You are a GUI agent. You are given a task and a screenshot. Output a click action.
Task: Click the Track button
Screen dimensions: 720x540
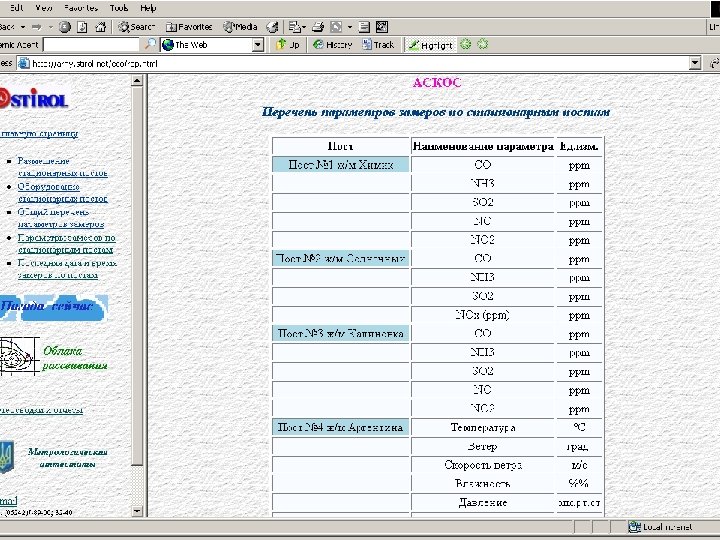pos(378,45)
